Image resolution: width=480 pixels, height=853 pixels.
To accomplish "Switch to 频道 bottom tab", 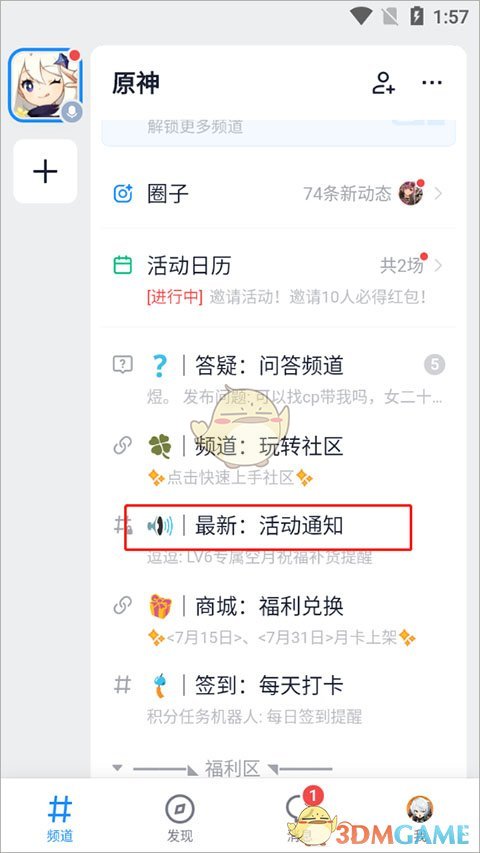I will (60, 818).
